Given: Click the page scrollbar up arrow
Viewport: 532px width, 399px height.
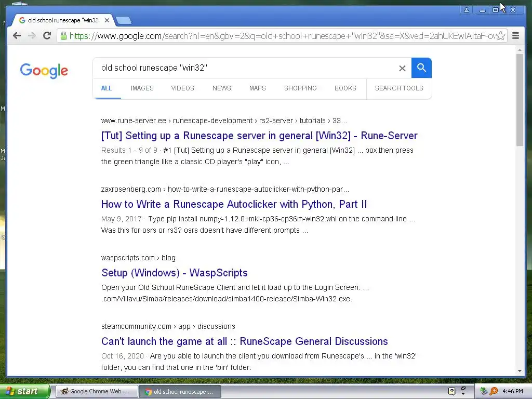Looking at the screenshot, I should click(x=520, y=50).
